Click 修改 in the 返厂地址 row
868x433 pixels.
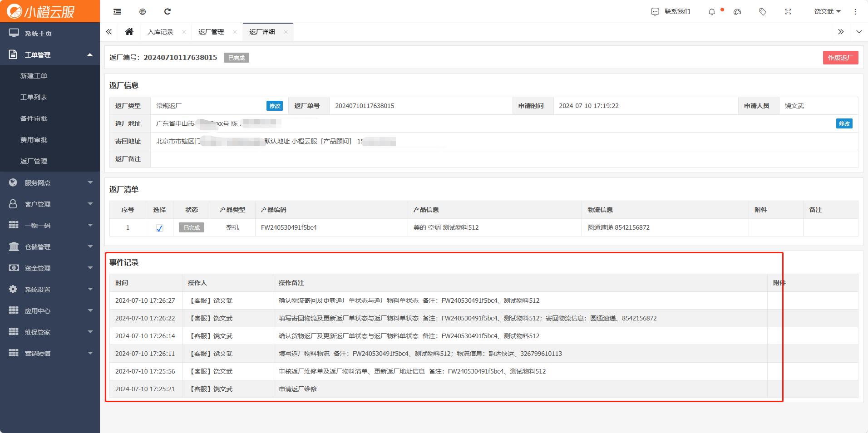(844, 123)
